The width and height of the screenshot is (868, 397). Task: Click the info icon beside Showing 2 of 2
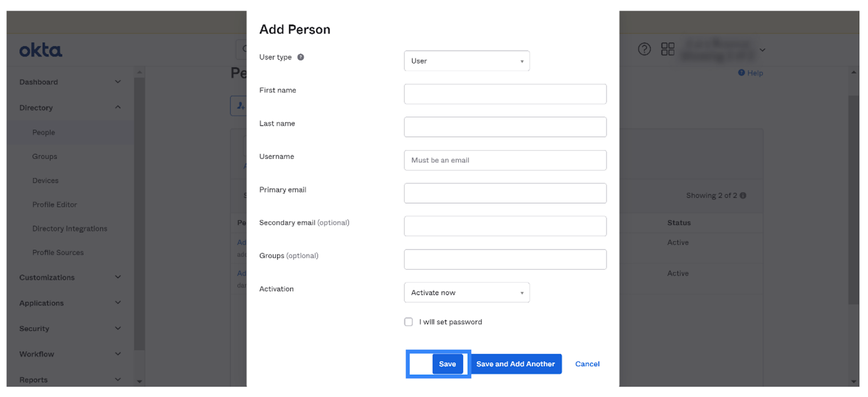pos(743,196)
